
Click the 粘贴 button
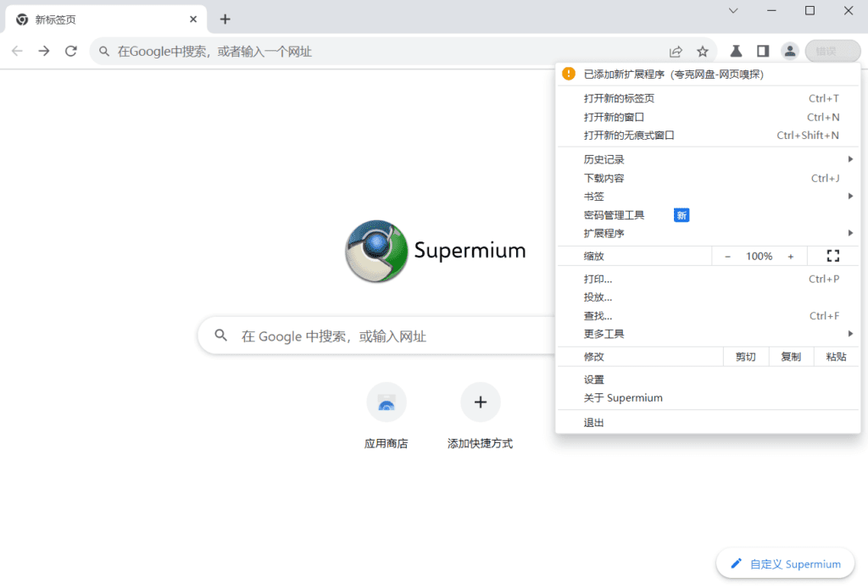(836, 357)
